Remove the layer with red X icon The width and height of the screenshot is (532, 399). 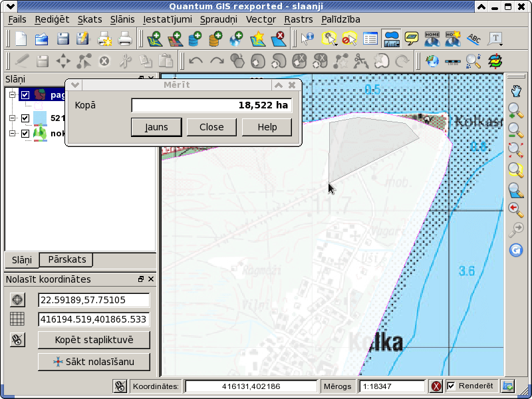click(278, 39)
